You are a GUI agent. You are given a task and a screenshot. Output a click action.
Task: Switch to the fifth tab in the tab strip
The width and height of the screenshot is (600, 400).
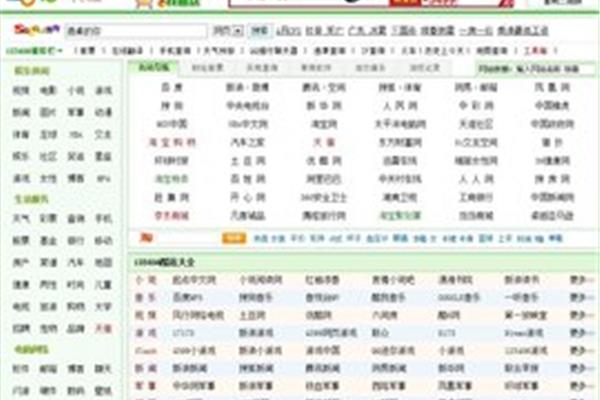tap(370, 68)
